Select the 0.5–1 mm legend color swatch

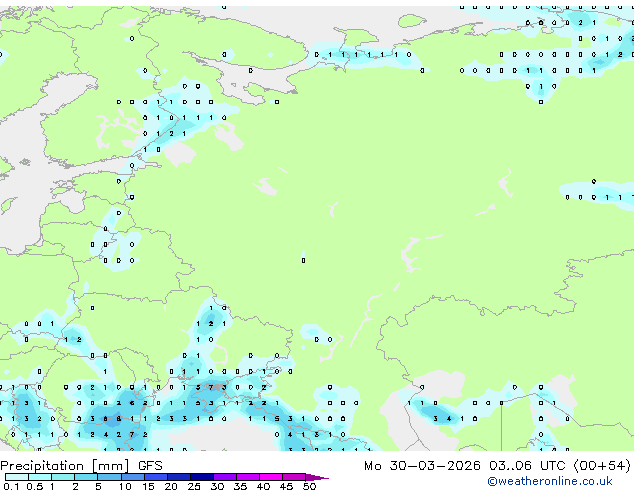tap(40, 477)
